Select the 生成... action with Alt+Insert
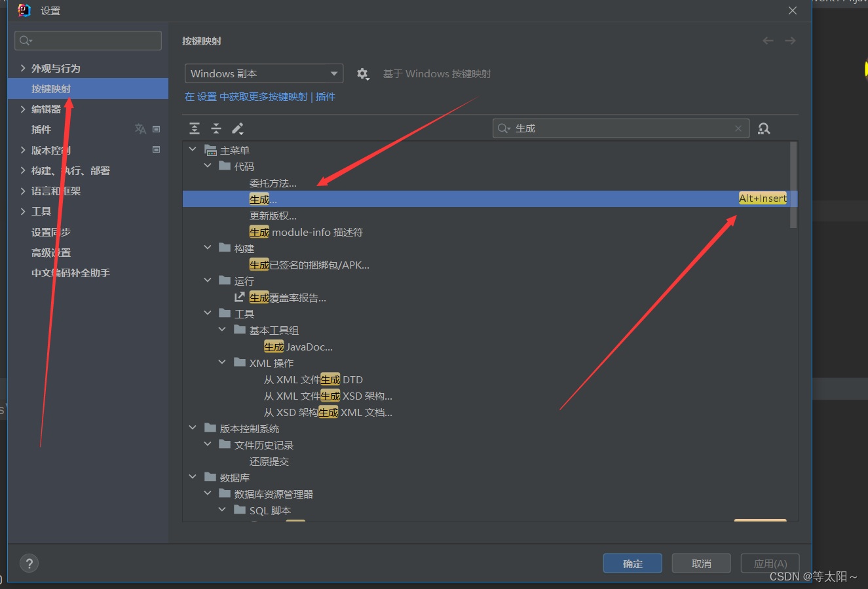The height and width of the screenshot is (589, 868). (x=490, y=199)
